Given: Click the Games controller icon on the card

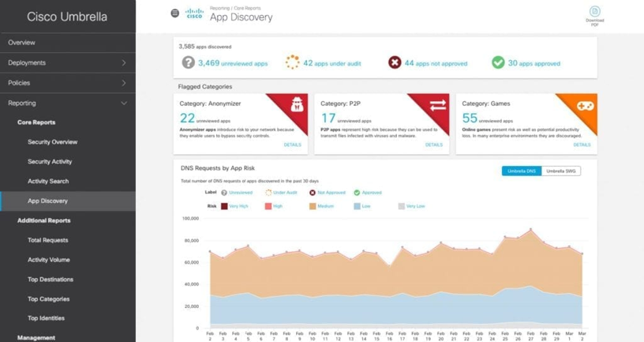Looking at the screenshot, I should click(585, 106).
